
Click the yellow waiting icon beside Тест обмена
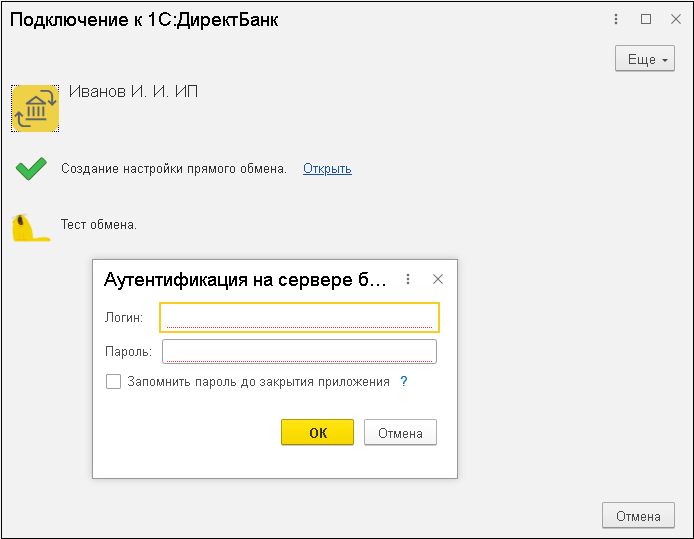[31, 227]
